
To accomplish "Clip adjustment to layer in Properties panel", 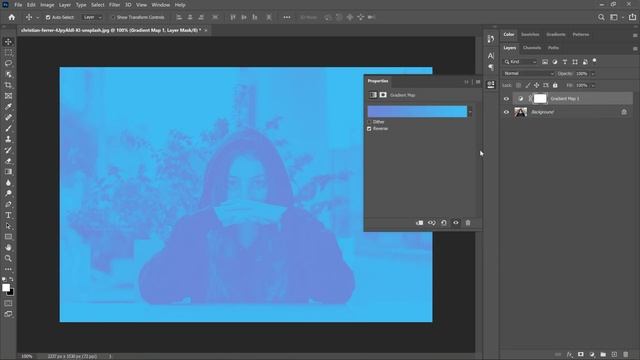I will point(419,223).
